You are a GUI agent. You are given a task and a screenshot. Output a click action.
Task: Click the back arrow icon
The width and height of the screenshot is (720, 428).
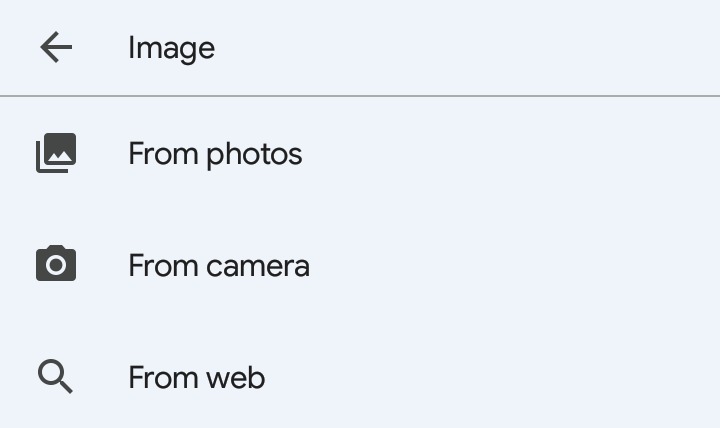tap(56, 47)
